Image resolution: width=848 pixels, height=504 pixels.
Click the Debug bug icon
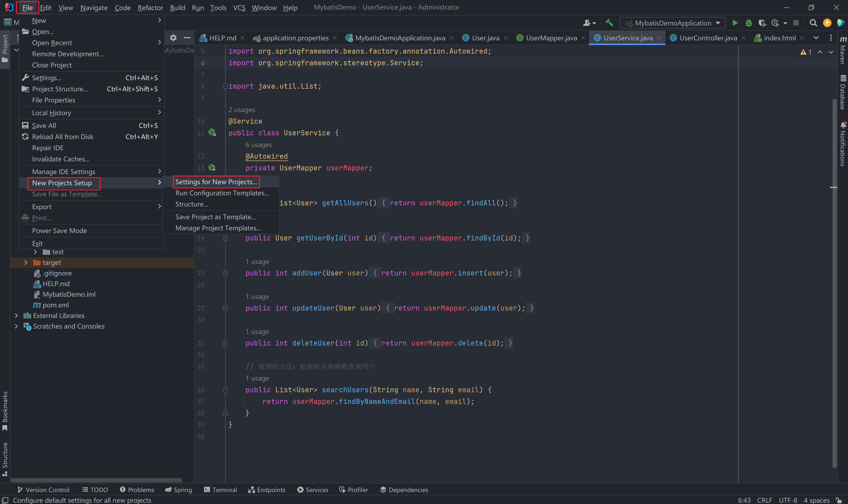pos(748,23)
